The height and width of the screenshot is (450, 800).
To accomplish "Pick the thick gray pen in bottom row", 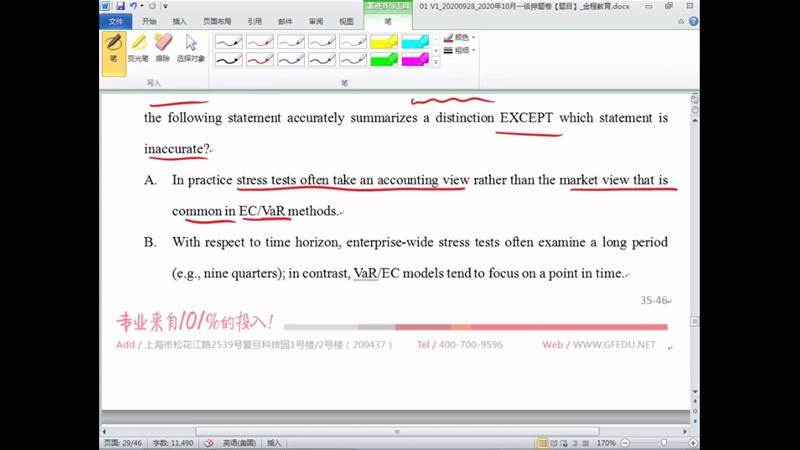I will 353,60.
